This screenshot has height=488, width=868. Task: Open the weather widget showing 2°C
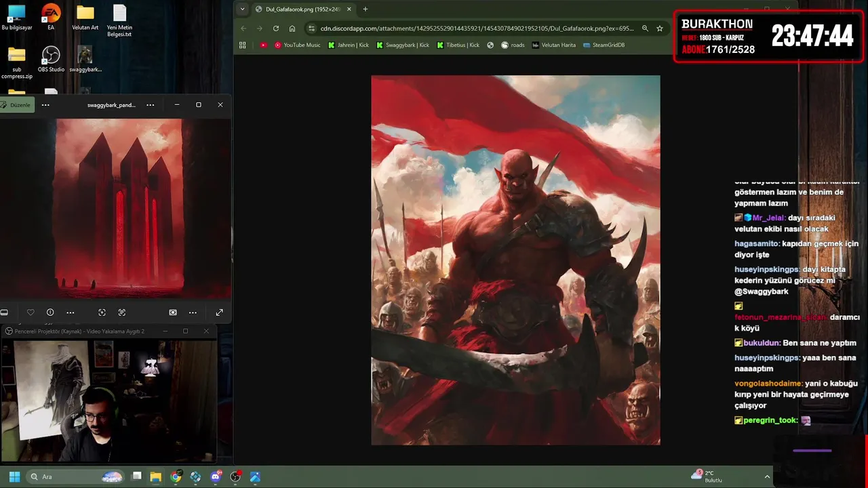[x=707, y=476]
